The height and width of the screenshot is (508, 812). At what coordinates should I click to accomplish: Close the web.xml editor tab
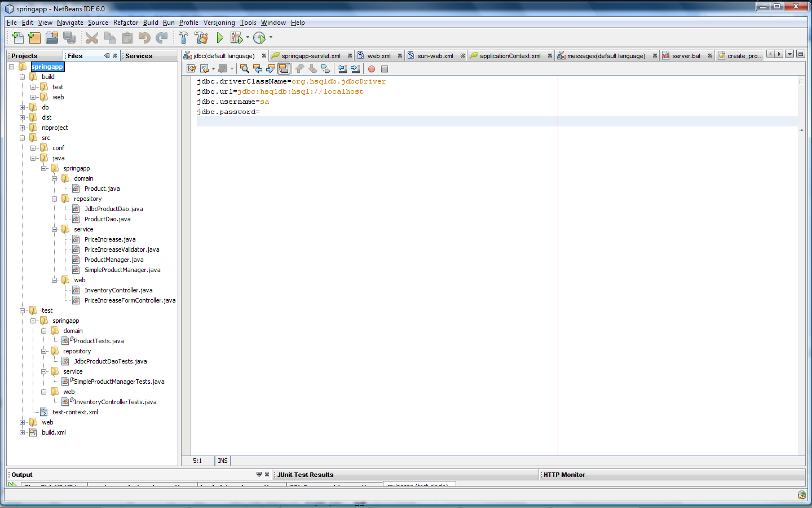click(x=400, y=56)
